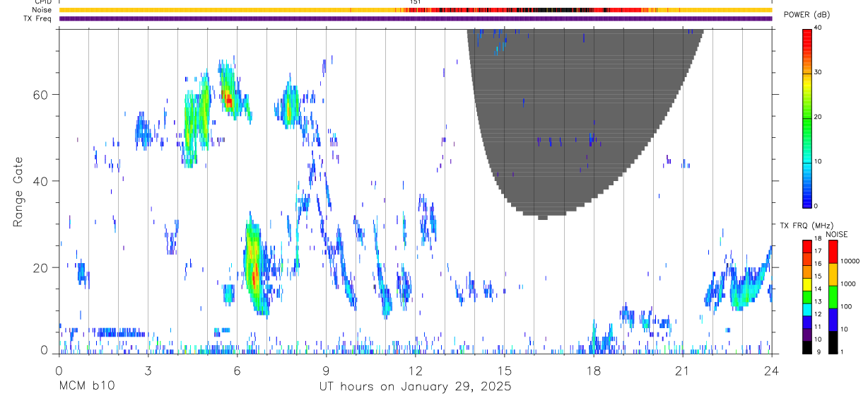Click the x-axis tick label "21"
The image size is (868, 401).
pos(682,371)
